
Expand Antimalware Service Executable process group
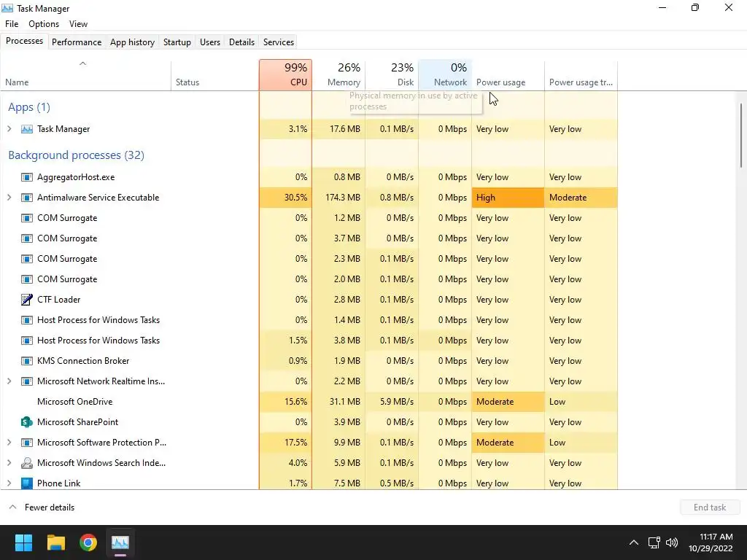click(9, 198)
